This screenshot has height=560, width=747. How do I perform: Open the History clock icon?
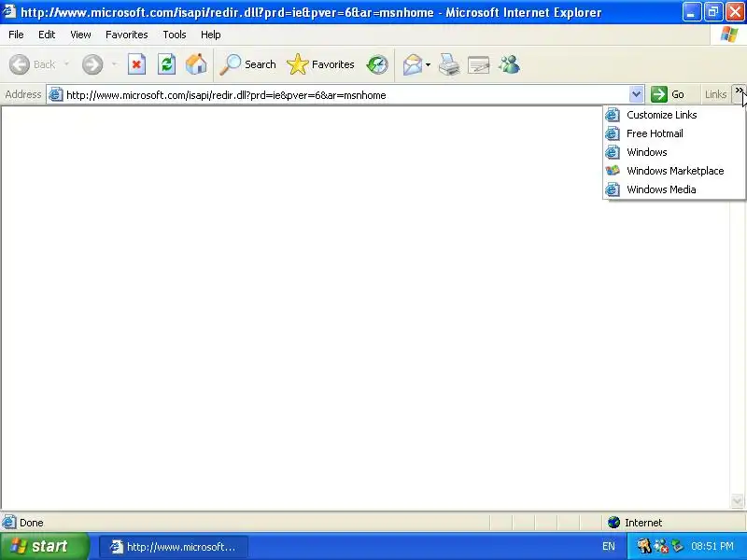(x=377, y=64)
